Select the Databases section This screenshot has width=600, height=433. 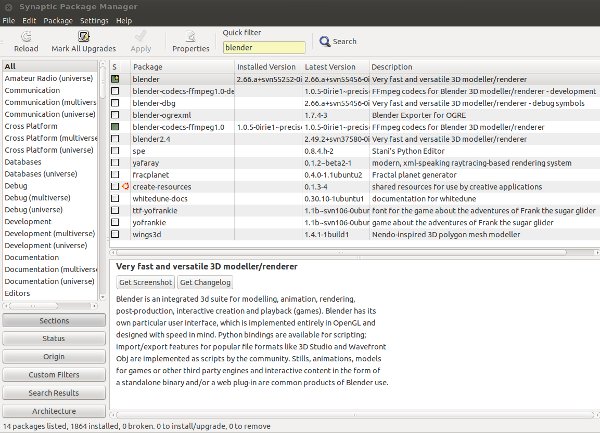click(x=50, y=162)
